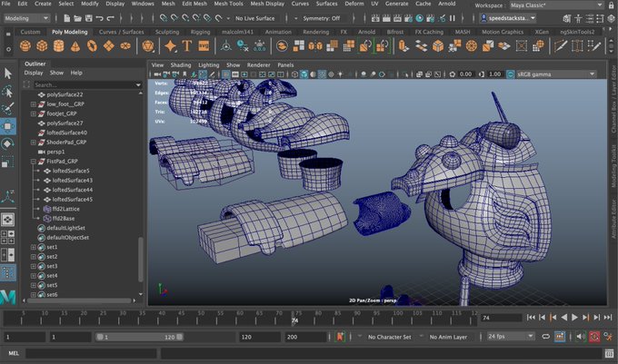Click the Redo arrow icon

(x=110, y=18)
